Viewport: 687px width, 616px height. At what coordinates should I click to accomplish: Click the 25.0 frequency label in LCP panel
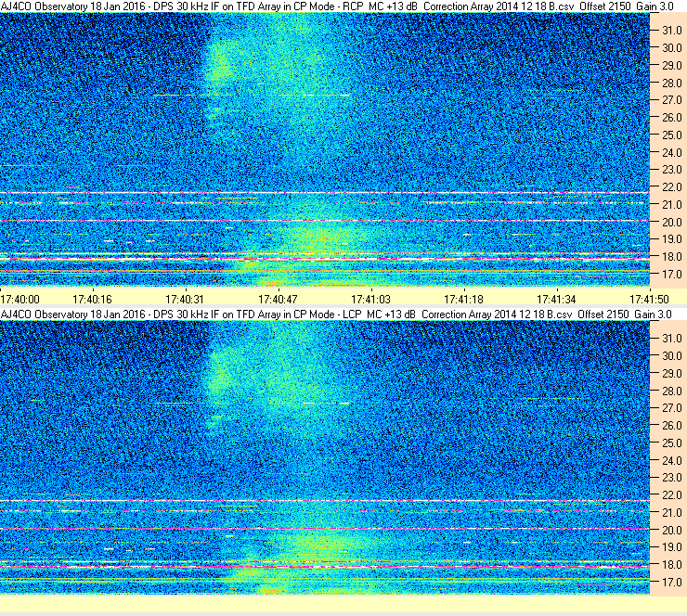(671, 443)
